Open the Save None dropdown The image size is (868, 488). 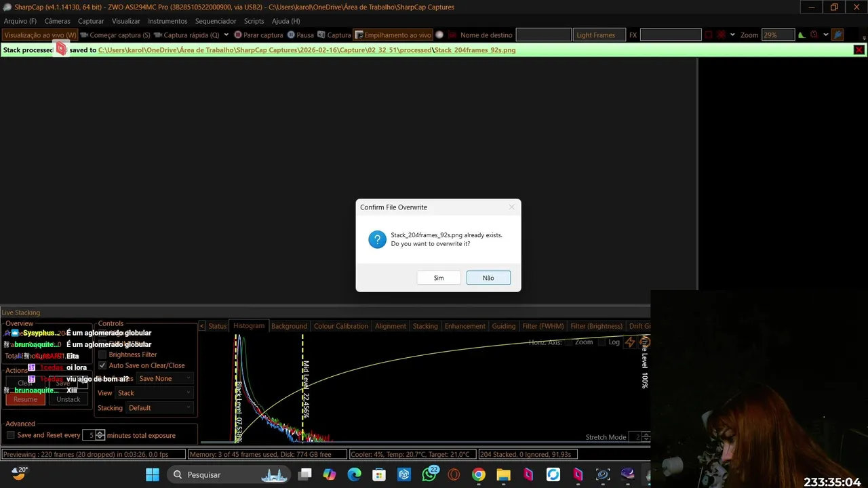165,378
